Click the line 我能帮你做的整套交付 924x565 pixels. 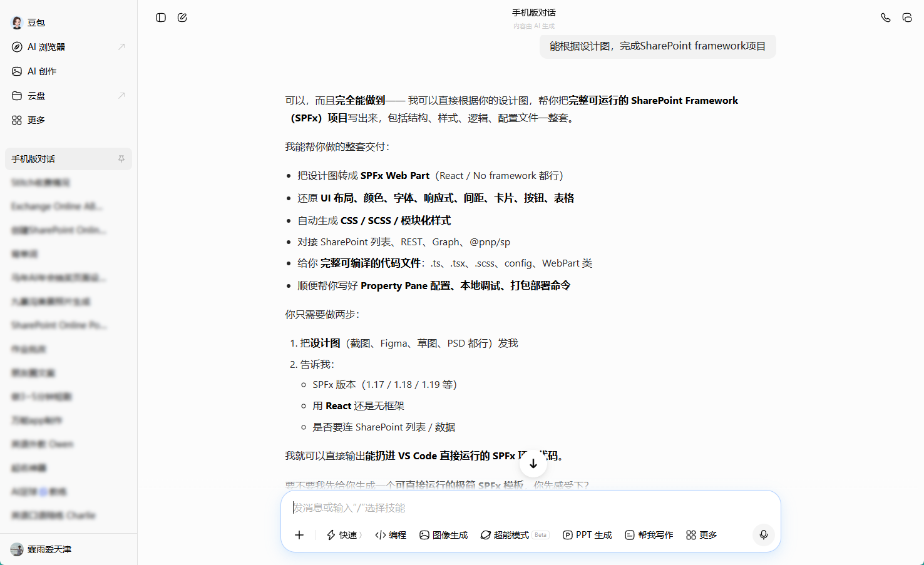(x=337, y=147)
